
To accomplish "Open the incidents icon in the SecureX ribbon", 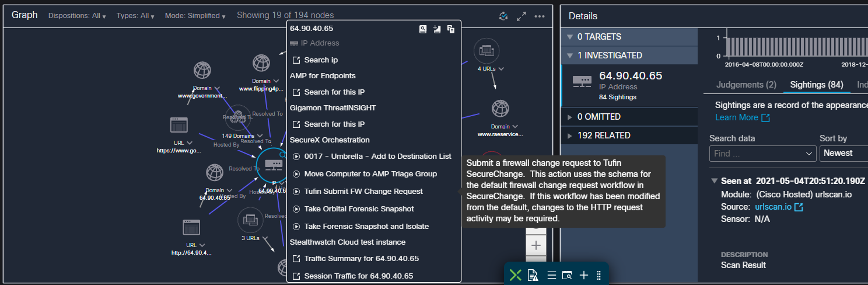I will [x=533, y=275].
